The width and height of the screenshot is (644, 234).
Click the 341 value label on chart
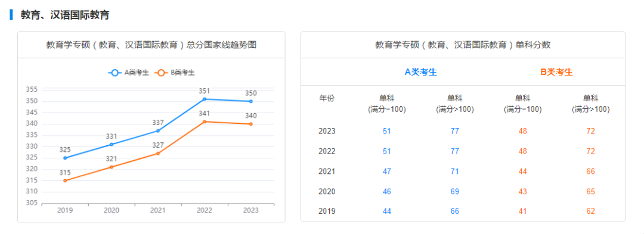(x=205, y=113)
